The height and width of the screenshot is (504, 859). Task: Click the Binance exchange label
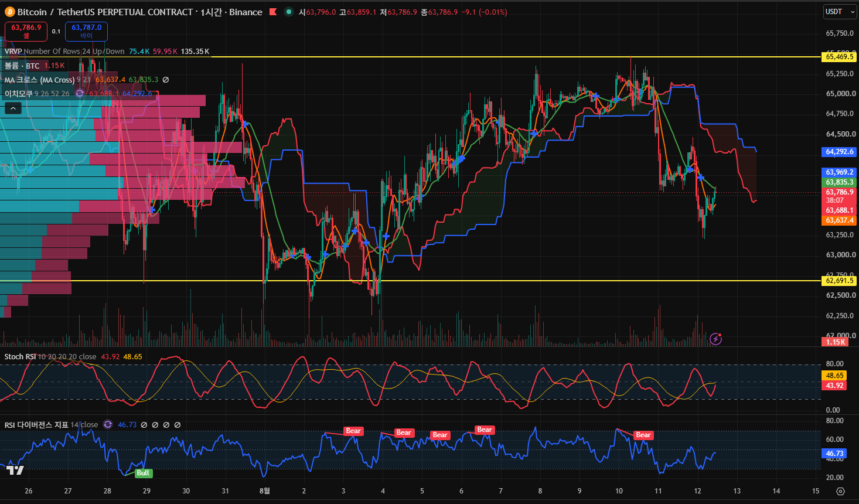(x=246, y=12)
